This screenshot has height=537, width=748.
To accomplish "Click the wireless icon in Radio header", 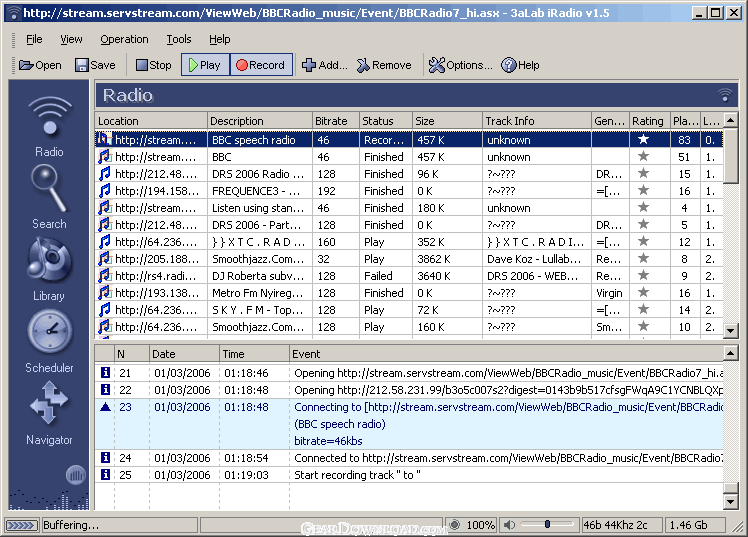I will [725, 95].
